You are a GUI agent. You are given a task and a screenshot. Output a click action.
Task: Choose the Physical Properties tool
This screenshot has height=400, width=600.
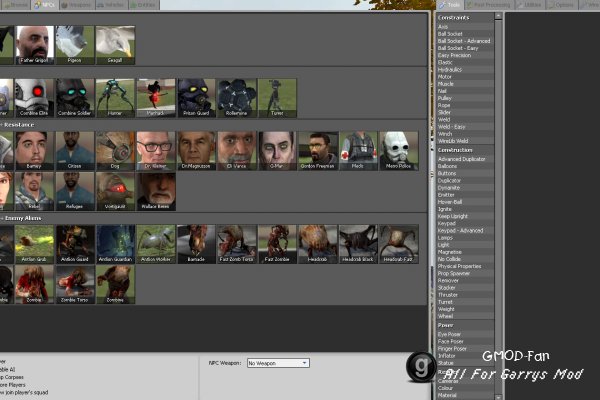coord(465,266)
